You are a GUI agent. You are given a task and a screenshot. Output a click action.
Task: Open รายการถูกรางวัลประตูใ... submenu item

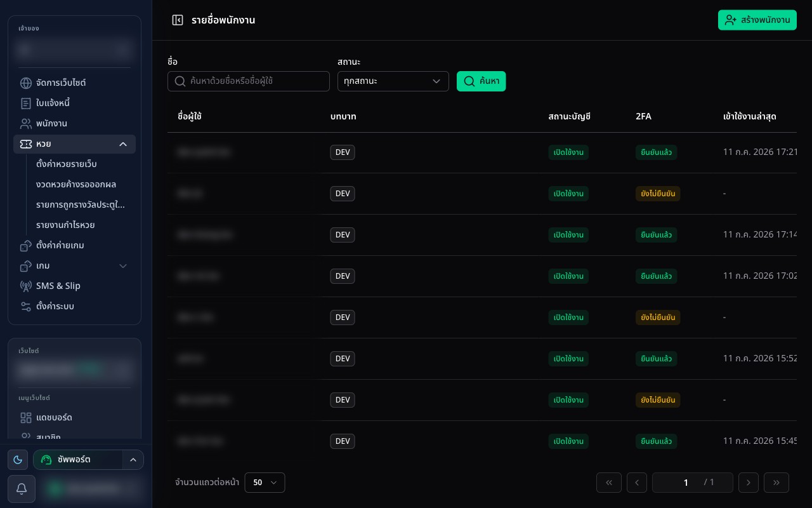pos(81,204)
